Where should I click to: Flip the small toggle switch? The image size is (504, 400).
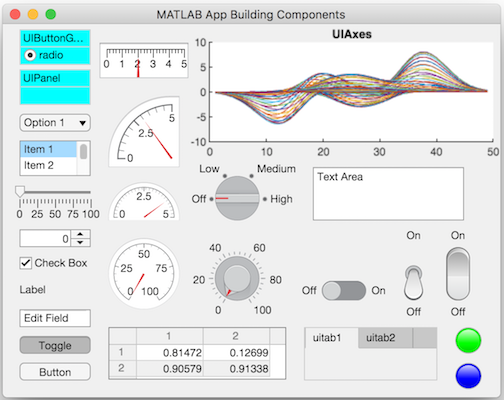[x=413, y=283]
